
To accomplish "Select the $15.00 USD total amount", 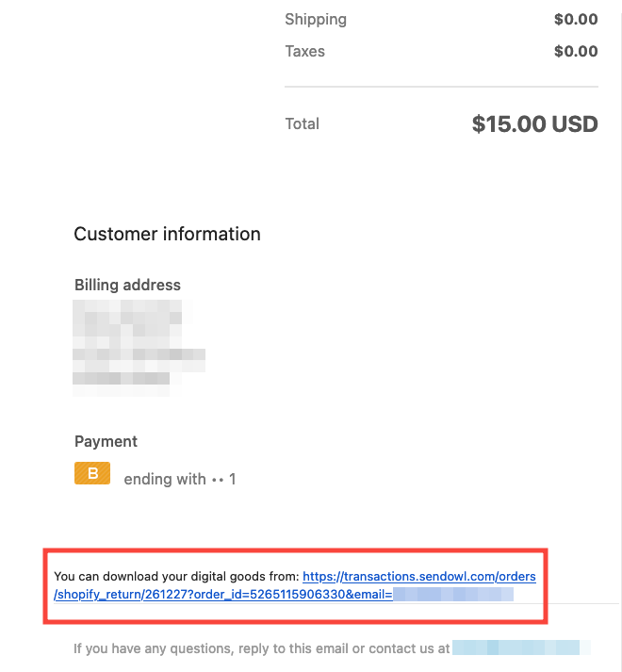I will pos(534,123).
